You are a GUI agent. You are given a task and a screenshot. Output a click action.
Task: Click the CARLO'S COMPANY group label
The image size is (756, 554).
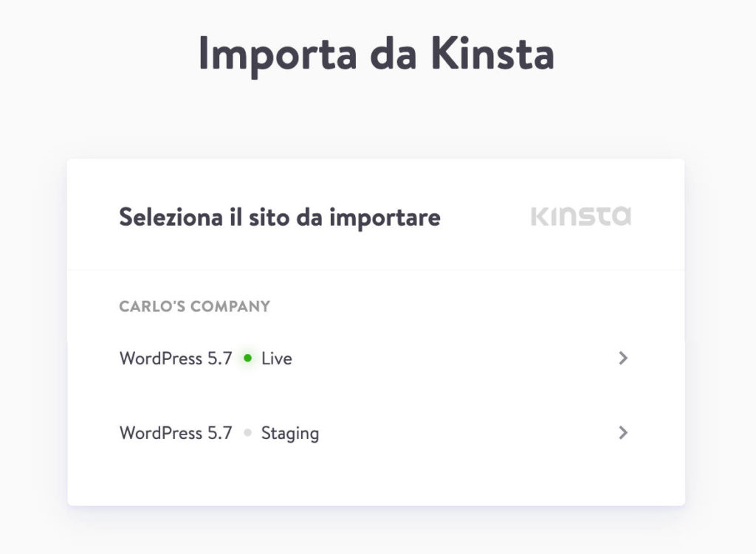(195, 306)
